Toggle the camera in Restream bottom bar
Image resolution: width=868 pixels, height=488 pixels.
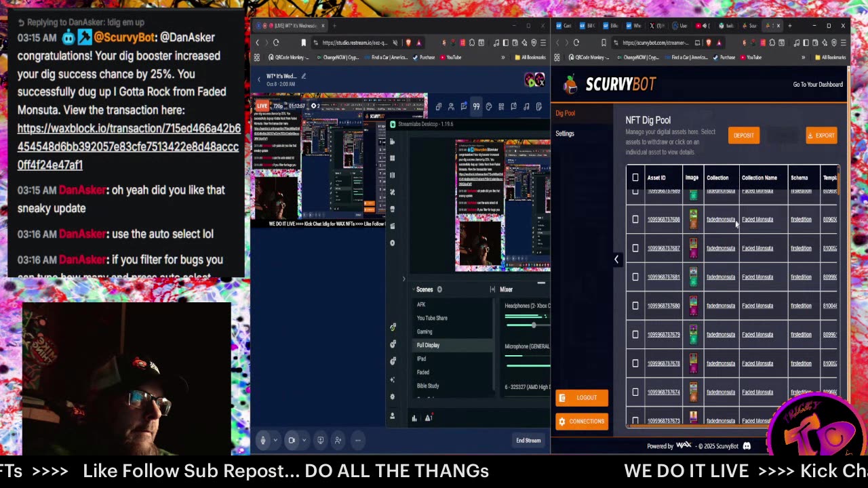point(292,441)
